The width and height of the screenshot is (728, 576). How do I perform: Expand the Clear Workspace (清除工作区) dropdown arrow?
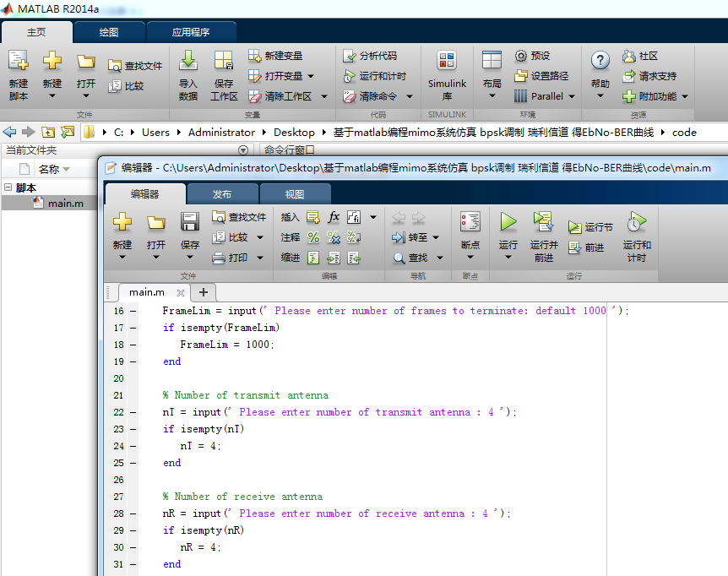[x=324, y=96]
